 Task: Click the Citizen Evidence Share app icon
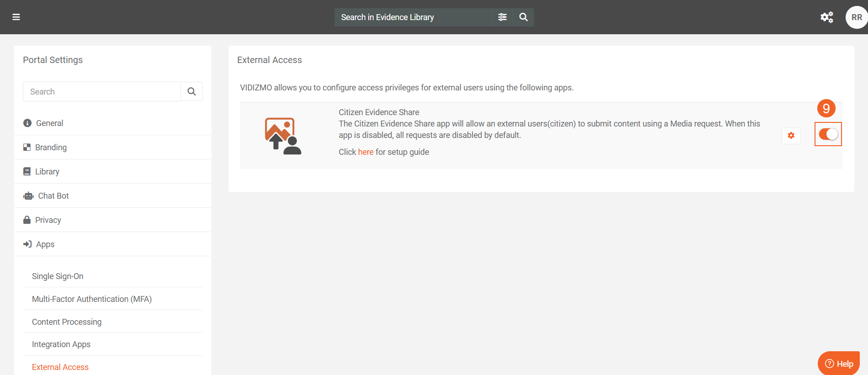[283, 136]
